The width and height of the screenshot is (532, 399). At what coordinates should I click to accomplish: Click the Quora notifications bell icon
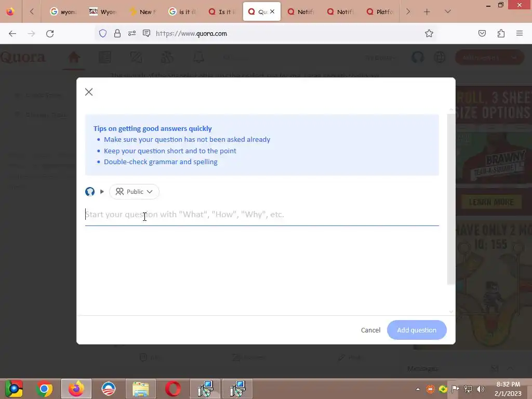pos(198,58)
